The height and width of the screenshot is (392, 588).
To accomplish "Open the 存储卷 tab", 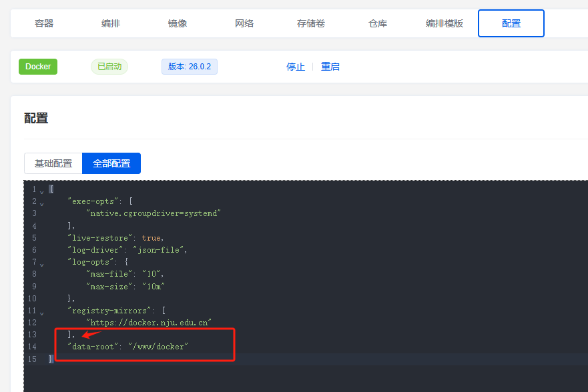I will click(x=311, y=23).
